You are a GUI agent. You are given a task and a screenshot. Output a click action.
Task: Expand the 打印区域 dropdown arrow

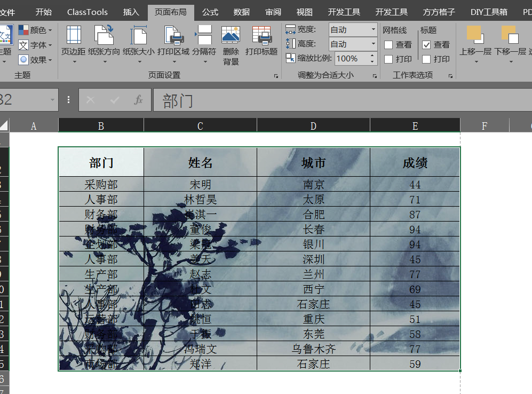(174, 62)
